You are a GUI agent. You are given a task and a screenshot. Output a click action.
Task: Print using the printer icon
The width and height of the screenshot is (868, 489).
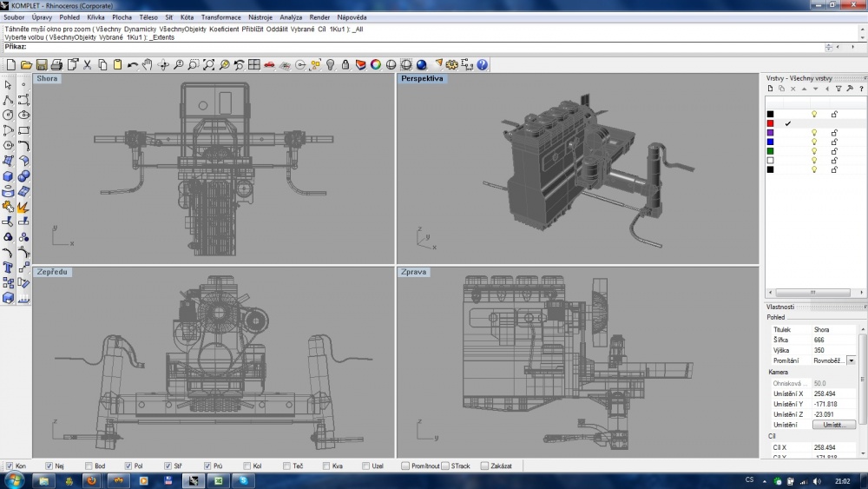click(56, 65)
